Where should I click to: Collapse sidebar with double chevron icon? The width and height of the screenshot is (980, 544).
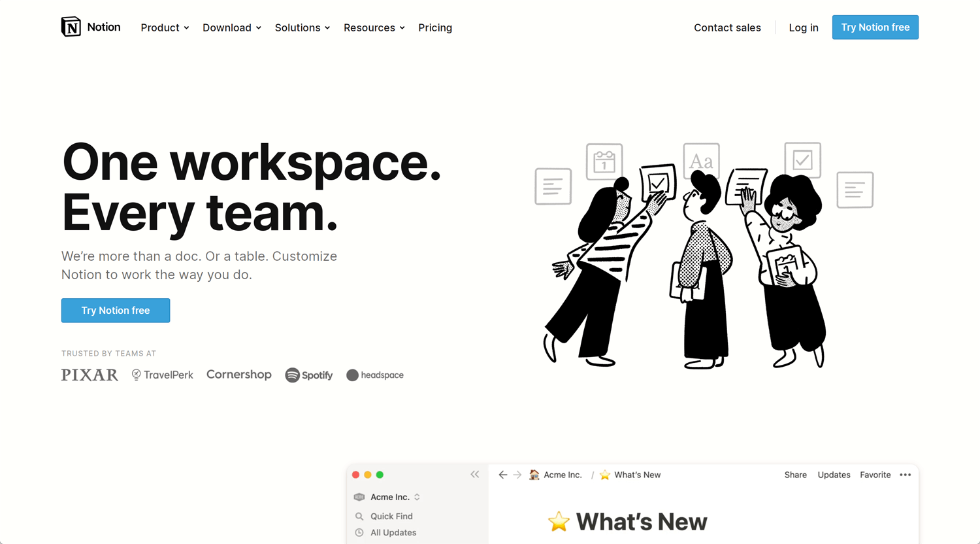click(475, 475)
